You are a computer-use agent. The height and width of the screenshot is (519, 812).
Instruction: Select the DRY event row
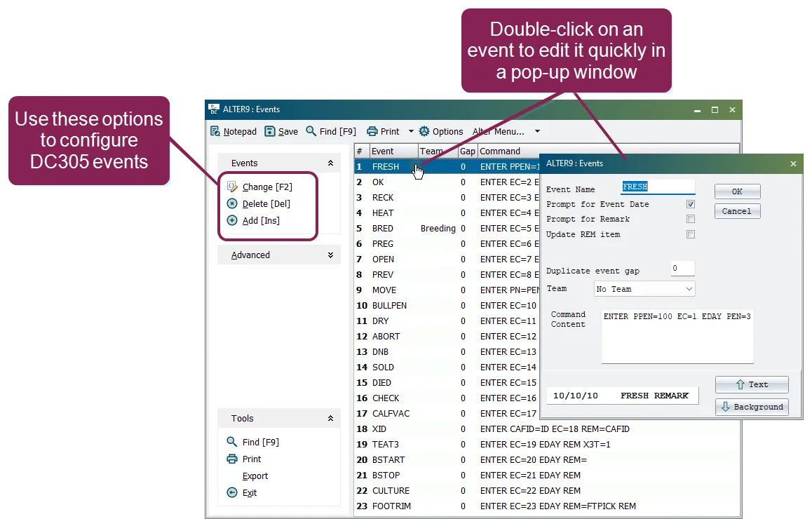click(x=447, y=321)
